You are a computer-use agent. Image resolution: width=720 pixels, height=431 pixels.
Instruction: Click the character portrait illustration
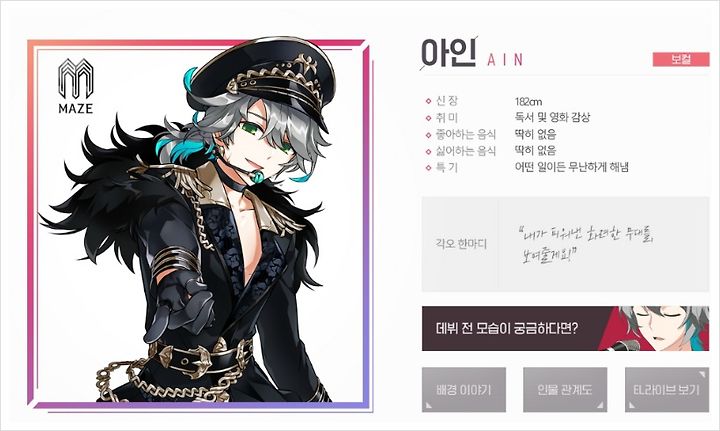click(200, 223)
